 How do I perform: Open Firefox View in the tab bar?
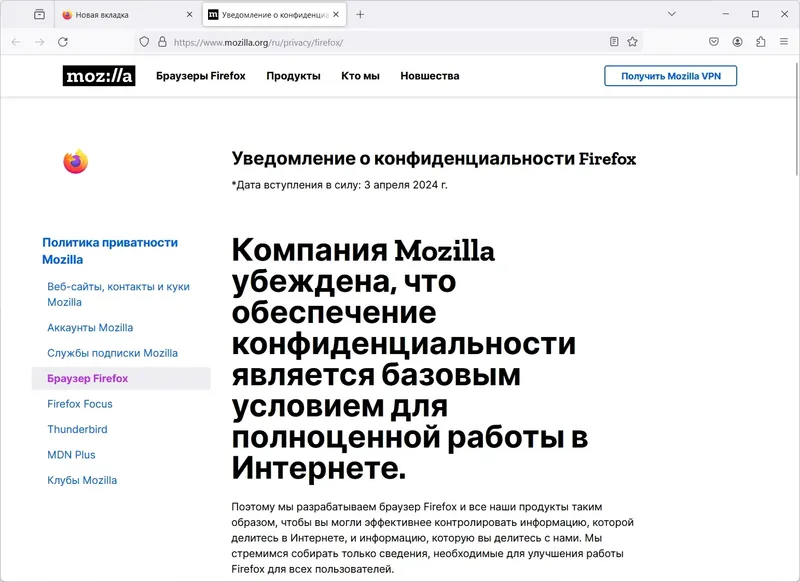click(x=39, y=14)
